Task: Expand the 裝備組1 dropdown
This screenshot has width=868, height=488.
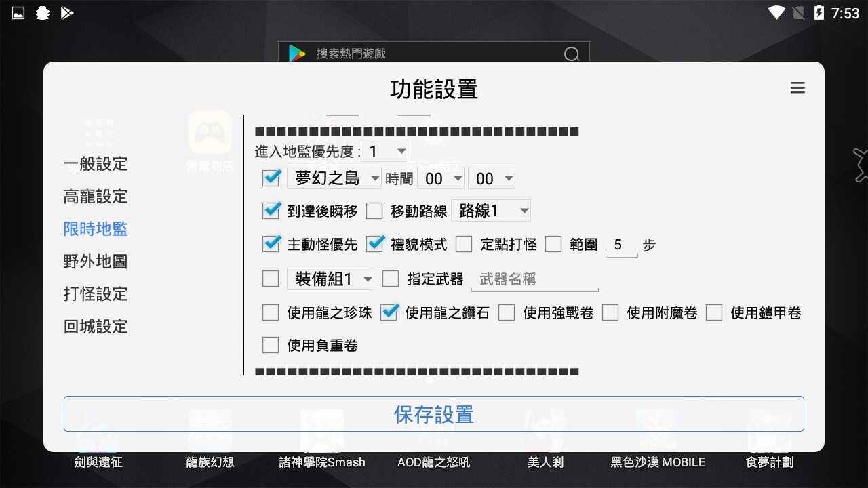Action: [x=330, y=279]
